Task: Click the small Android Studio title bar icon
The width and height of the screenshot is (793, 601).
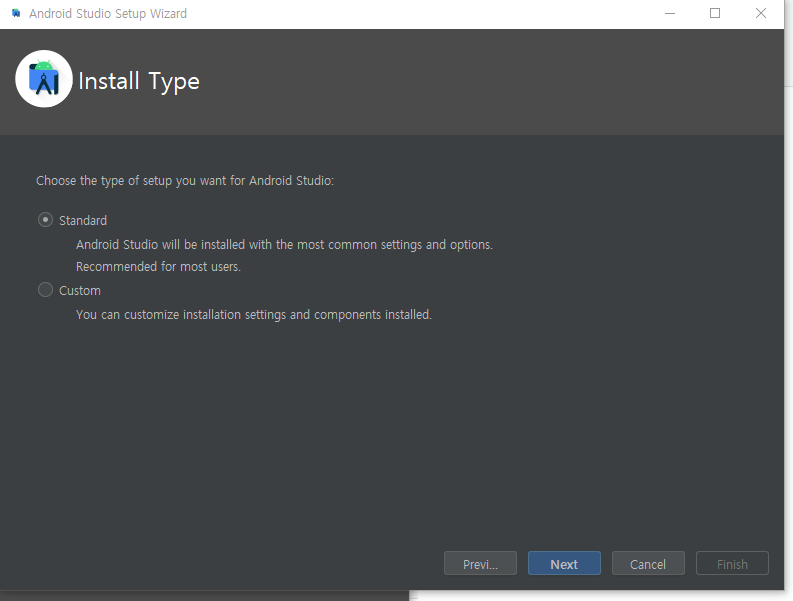Action: (16, 13)
